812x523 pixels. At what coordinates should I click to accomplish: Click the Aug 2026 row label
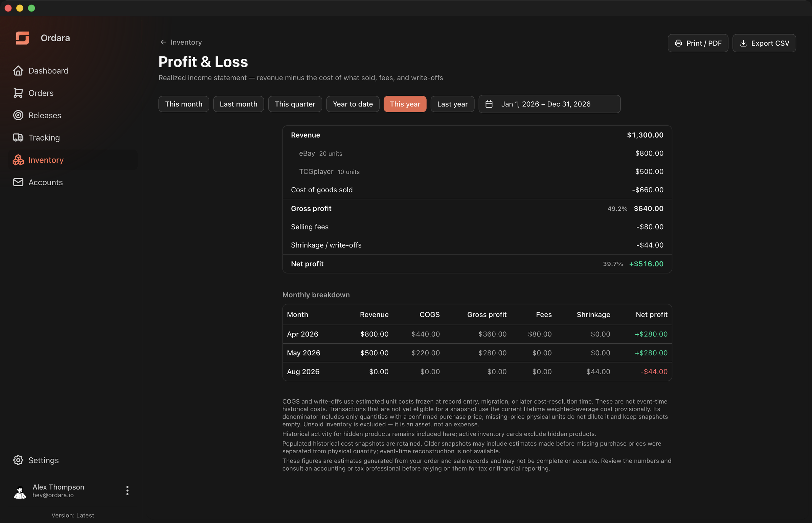[303, 372]
